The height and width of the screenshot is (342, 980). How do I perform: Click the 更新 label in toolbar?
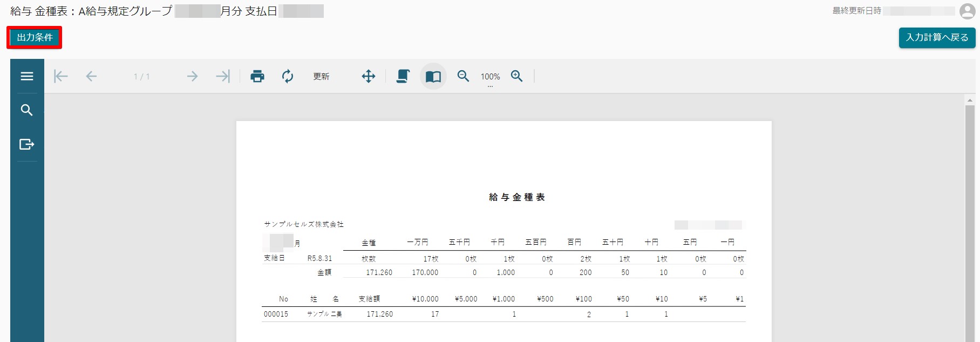[321, 77]
